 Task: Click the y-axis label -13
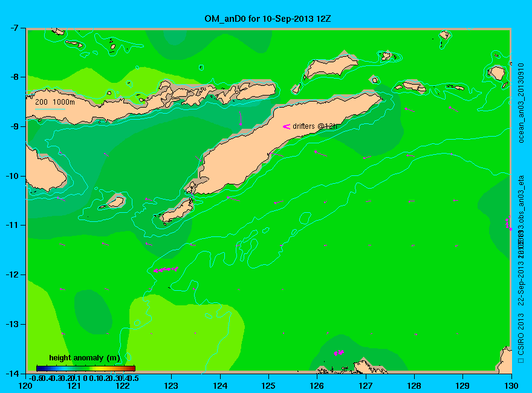coord(12,324)
